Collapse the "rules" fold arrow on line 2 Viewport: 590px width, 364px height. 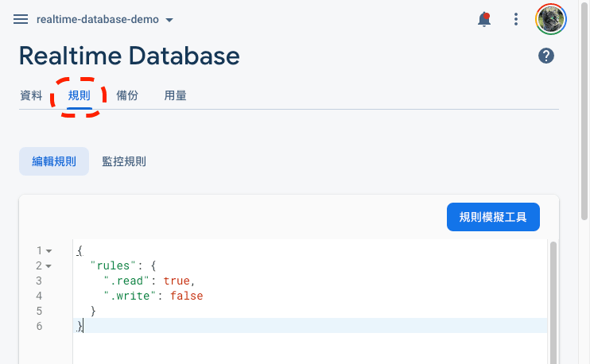pyautogui.click(x=49, y=266)
